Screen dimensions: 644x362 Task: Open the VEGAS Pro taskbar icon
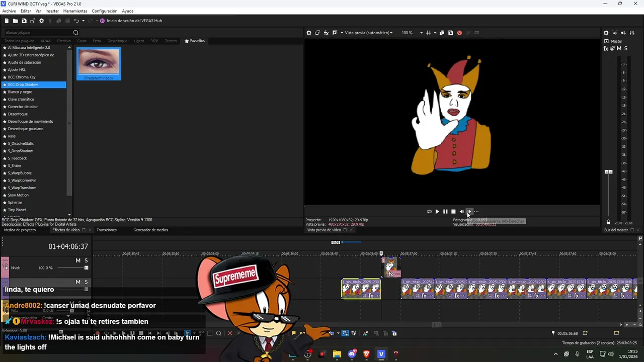[x=381, y=354]
